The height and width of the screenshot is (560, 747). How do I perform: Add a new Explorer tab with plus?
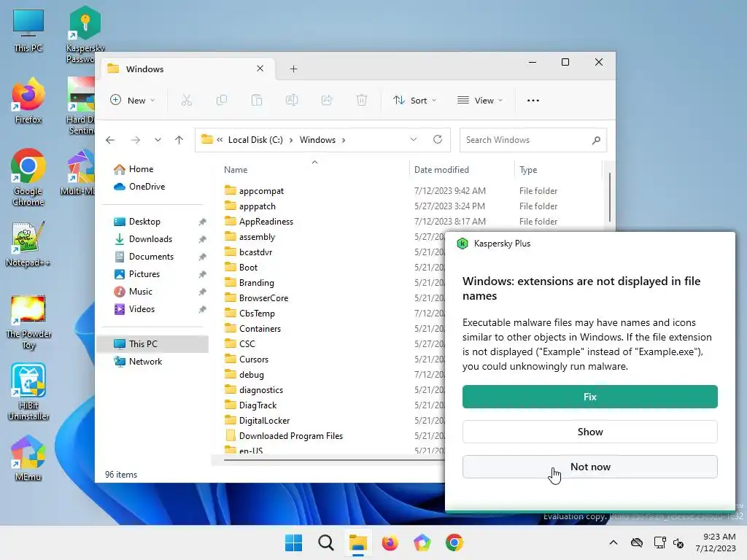[x=293, y=69]
